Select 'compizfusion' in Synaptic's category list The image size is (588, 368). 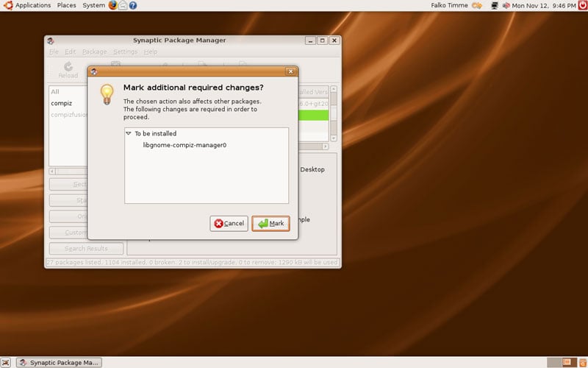pos(69,115)
